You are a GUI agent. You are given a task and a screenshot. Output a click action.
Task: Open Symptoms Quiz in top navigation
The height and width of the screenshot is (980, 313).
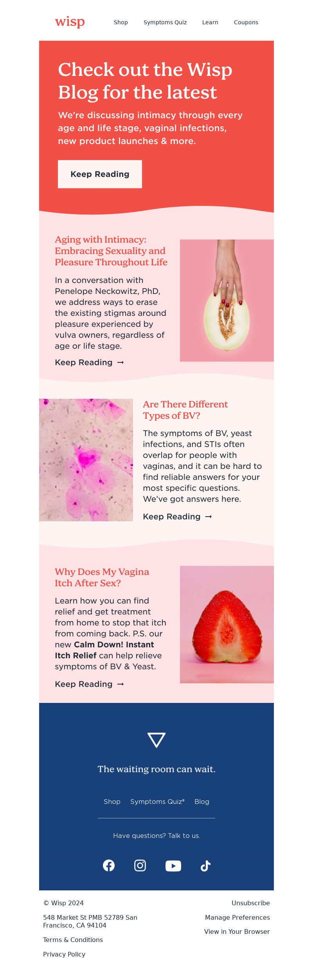(x=165, y=22)
